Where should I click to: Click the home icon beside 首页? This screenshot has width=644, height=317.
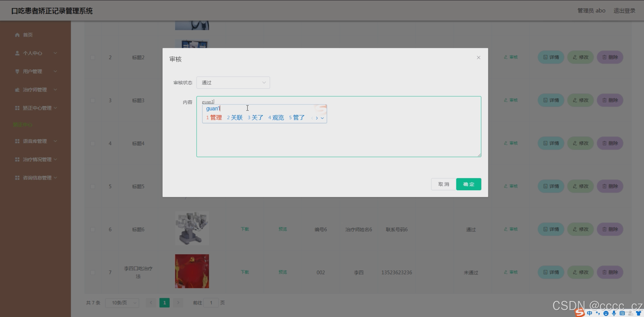coord(17,35)
